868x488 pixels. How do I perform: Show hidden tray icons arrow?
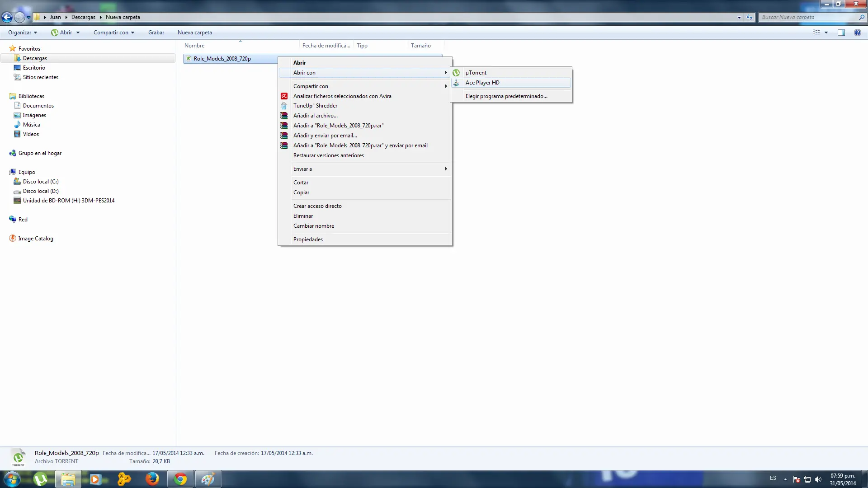point(785,479)
